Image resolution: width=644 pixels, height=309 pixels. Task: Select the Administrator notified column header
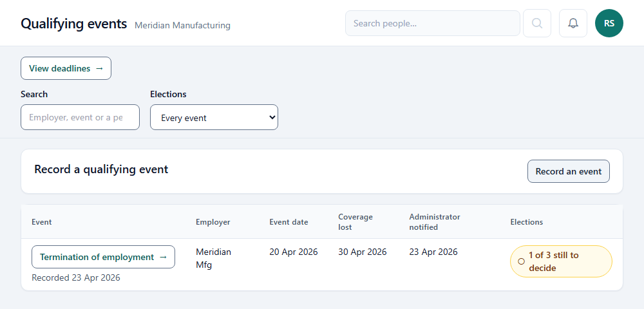coord(435,222)
